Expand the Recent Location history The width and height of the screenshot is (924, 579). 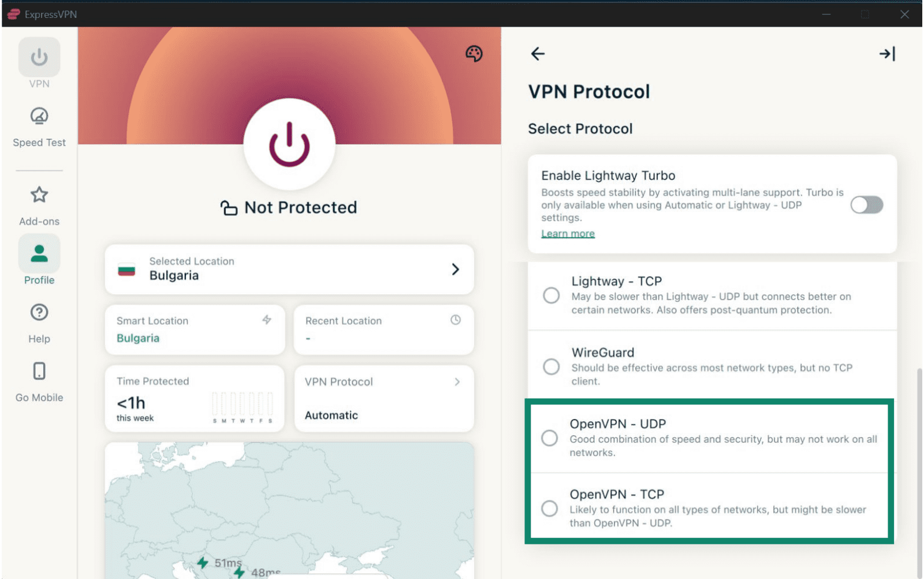tap(456, 318)
